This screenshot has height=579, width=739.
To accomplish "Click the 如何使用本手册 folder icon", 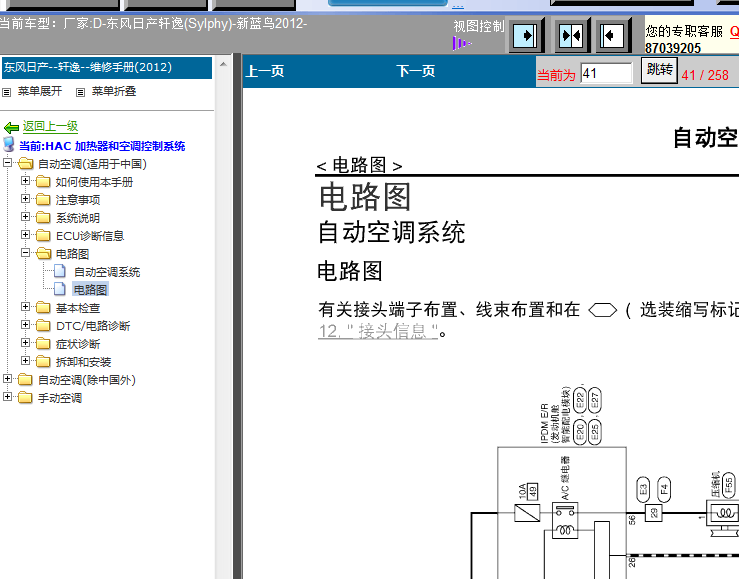I will pos(43,182).
